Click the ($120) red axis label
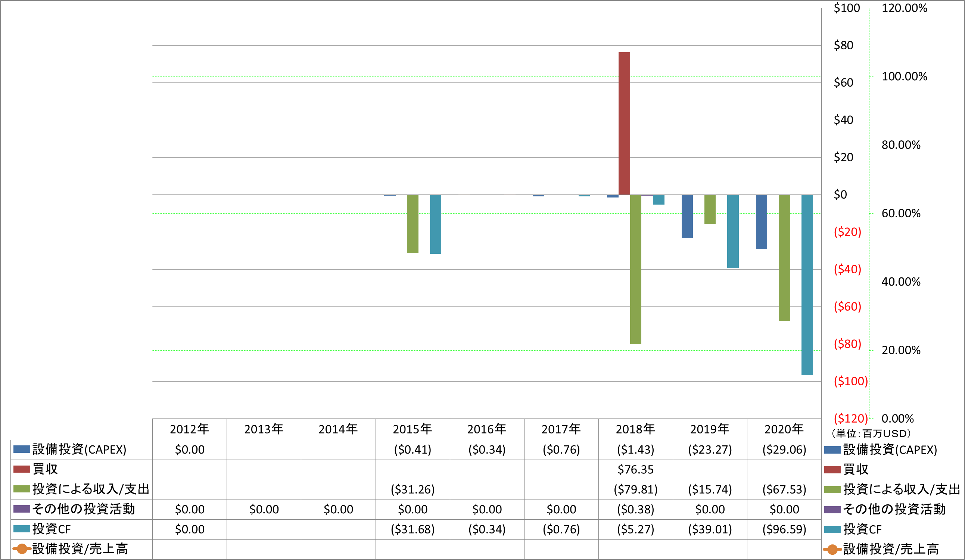The height and width of the screenshot is (560, 965). click(851, 418)
